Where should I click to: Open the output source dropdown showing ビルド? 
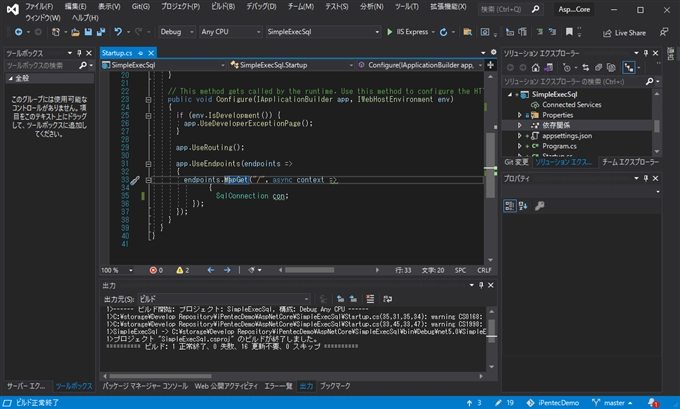[224, 299]
